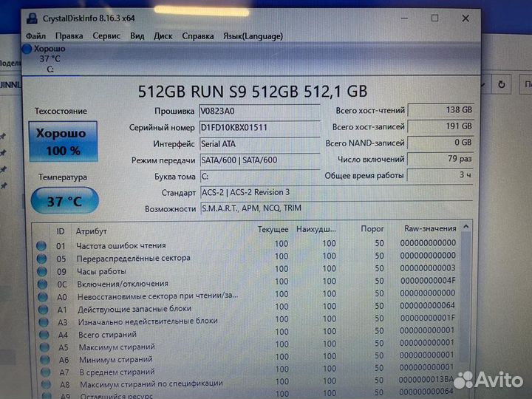
Task: Select attribute Часы работы
Action: pyautogui.click(x=101, y=271)
